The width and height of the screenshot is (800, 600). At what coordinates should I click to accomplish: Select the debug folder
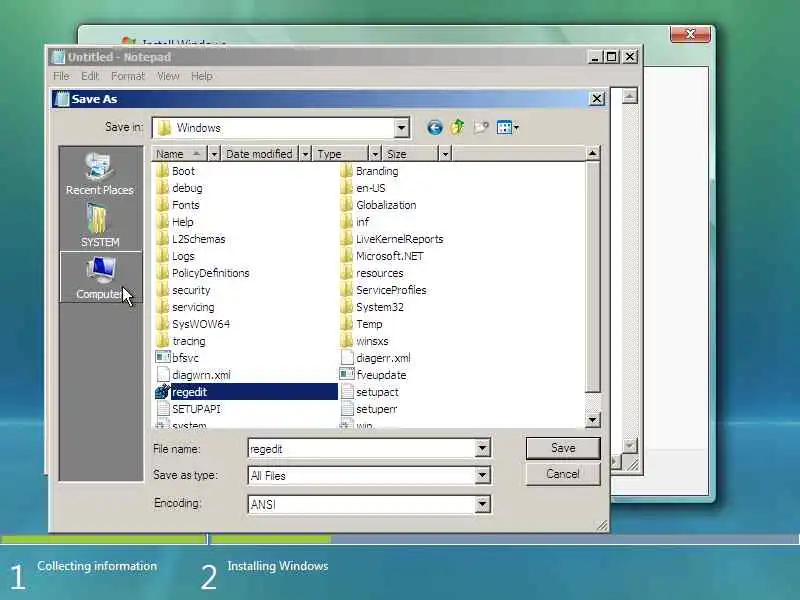[179, 188]
